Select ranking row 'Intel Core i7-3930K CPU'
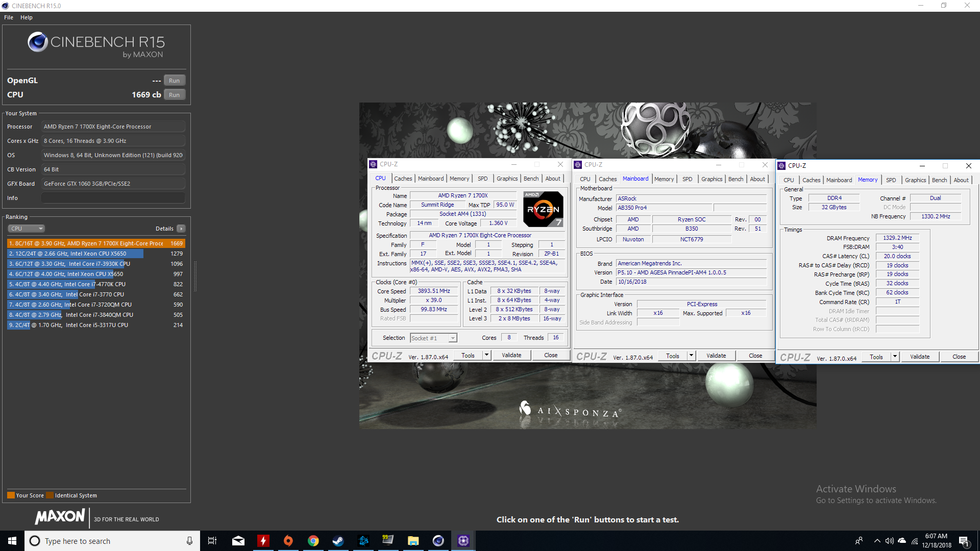Viewport: 980px width, 551px height. tap(96, 264)
